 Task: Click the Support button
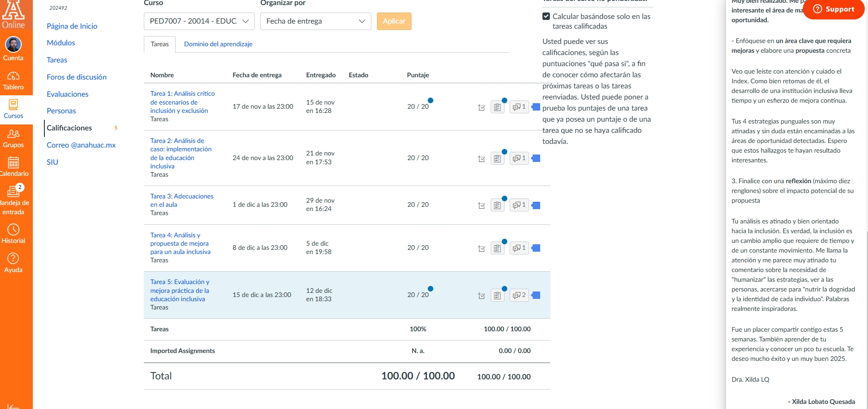[834, 9]
